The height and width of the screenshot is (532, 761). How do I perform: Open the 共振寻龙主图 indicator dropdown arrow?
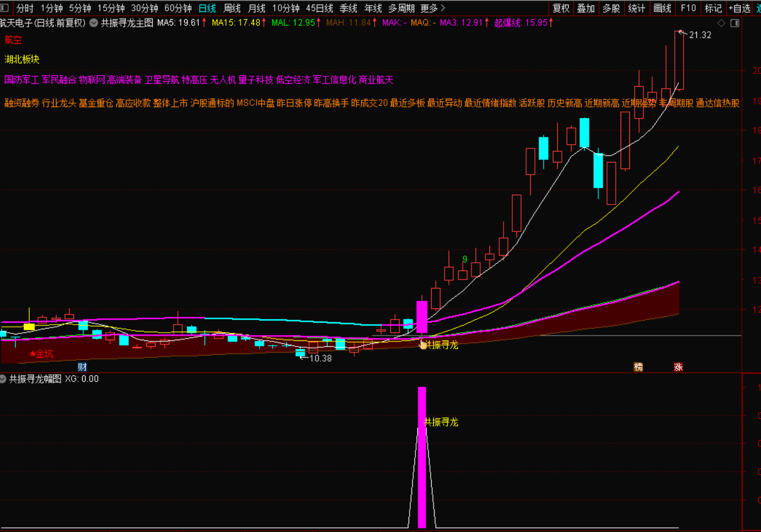93,23
